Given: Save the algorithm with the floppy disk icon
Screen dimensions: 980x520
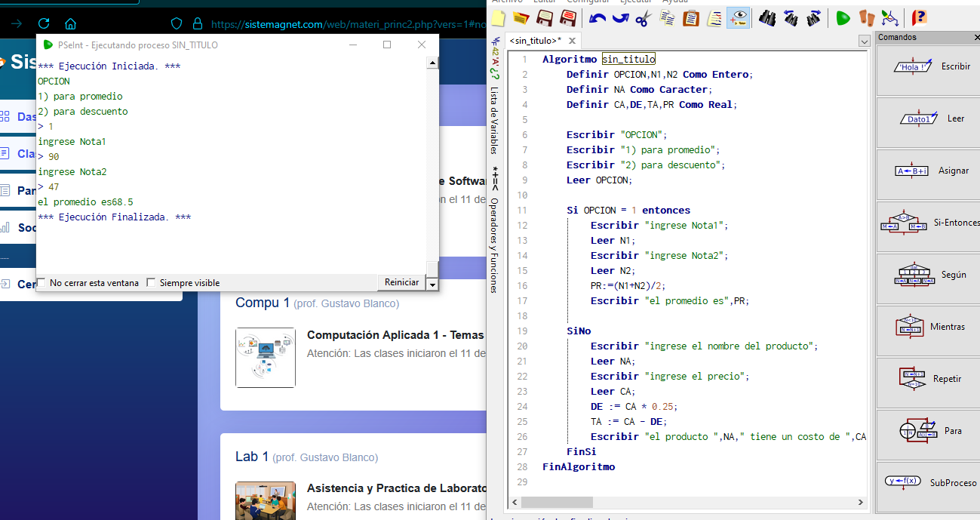Looking at the screenshot, I should coord(544,17).
